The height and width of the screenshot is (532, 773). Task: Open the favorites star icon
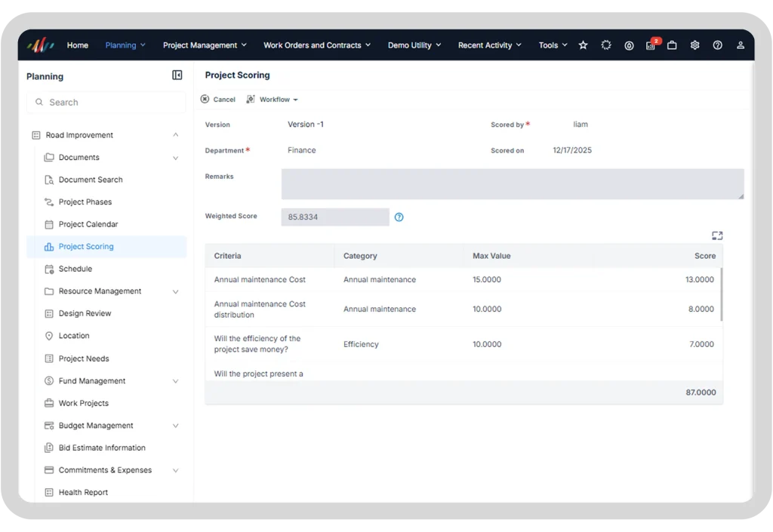coord(584,45)
